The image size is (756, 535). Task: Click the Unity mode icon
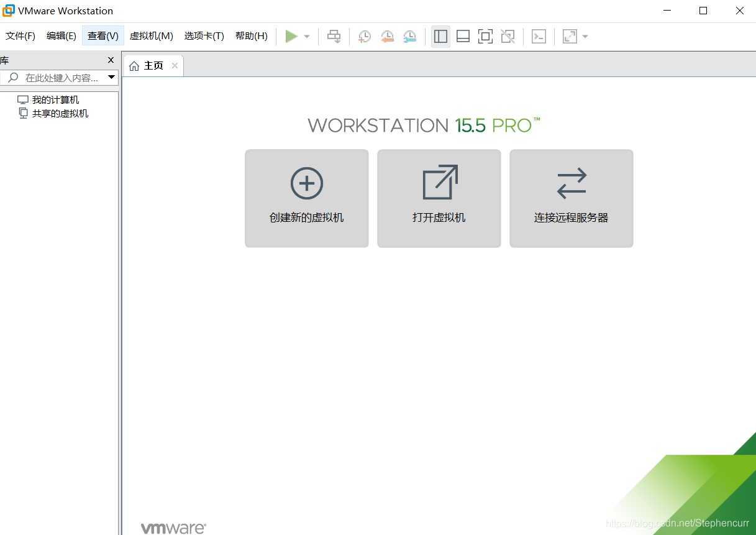(508, 37)
